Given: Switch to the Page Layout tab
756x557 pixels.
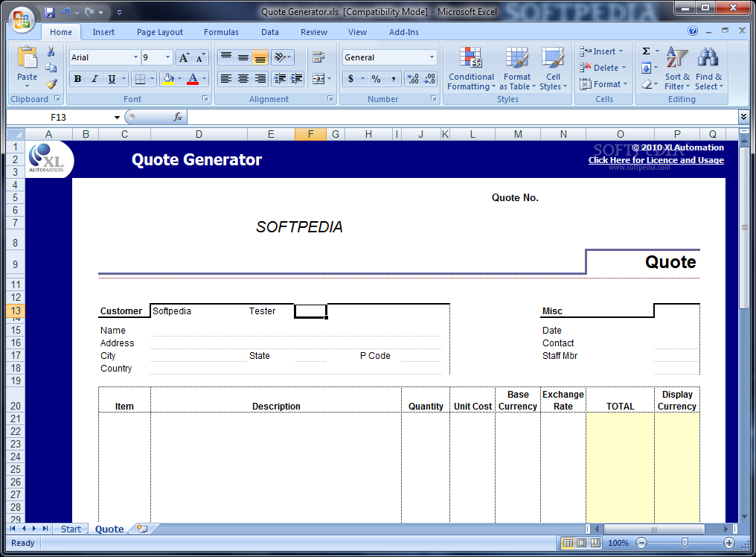Looking at the screenshot, I should pyautogui.click(x=159, y=32).
